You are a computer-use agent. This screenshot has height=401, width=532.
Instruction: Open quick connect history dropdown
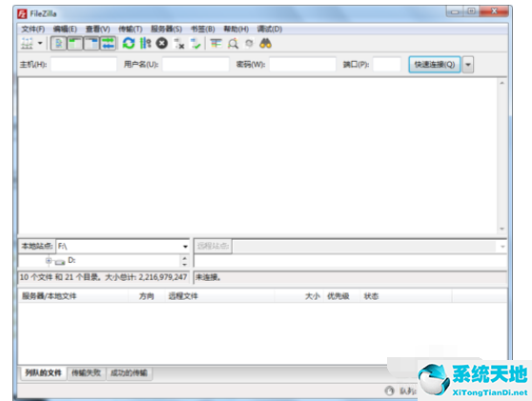468,65
